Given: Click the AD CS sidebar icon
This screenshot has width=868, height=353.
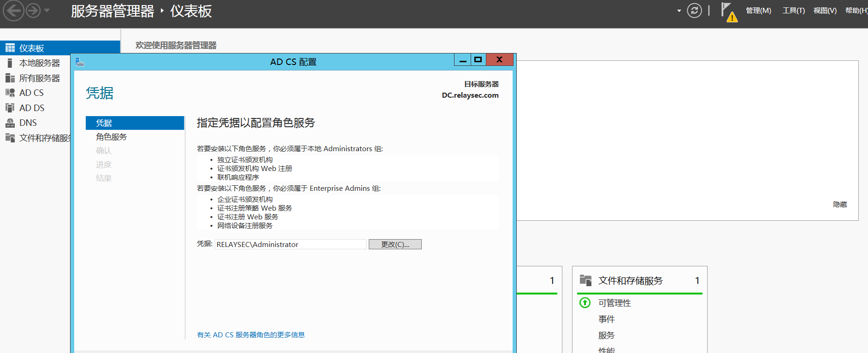Looking at the screenshot, I should coord(10,93).
